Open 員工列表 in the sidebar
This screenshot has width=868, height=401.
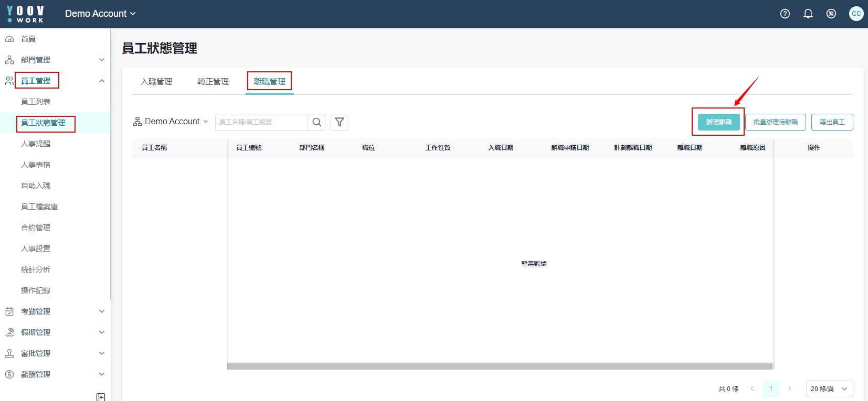point(36,102)
